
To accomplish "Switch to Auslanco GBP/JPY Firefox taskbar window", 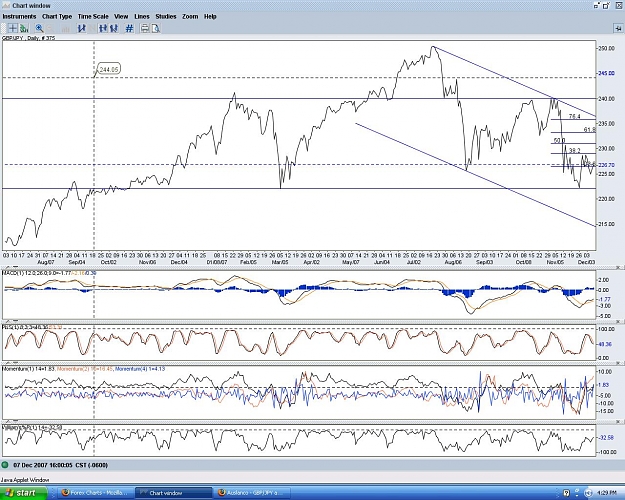I will 252,493.
